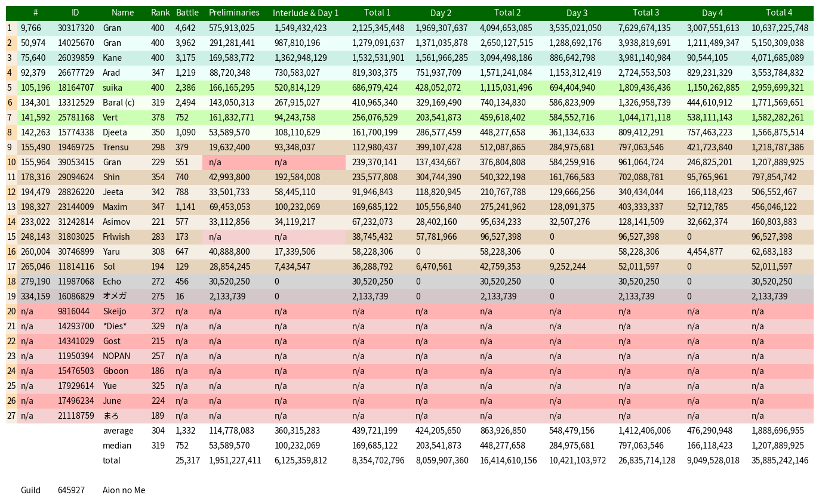Screen dimensions: 819x504
Task: Click the "Battle" column header
Action: click(x=187, y=13)
